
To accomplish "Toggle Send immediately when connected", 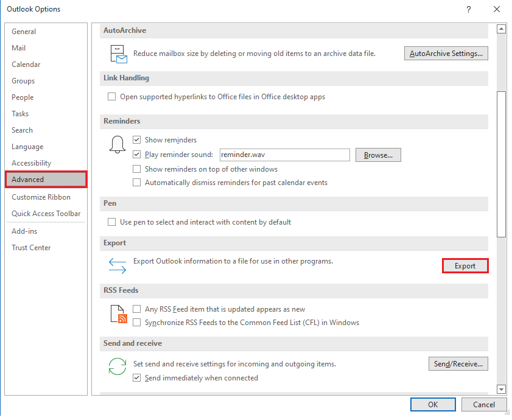I will click(x=136, y=378).
